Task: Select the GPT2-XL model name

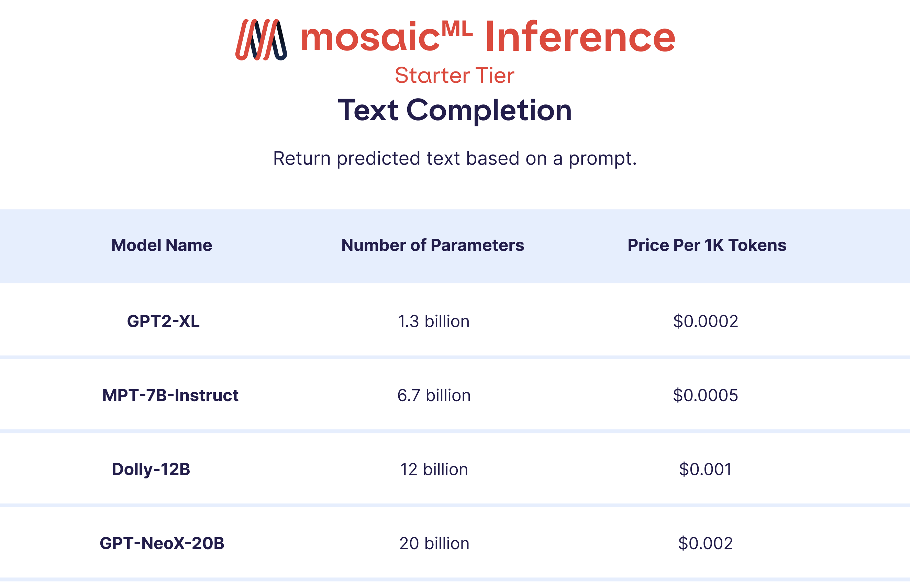Action: [163, 321]
